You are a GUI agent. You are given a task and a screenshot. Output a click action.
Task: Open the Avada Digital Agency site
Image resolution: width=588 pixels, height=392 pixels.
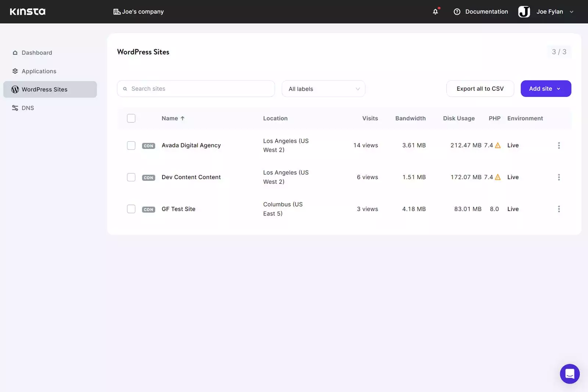(x=191, y=146)
